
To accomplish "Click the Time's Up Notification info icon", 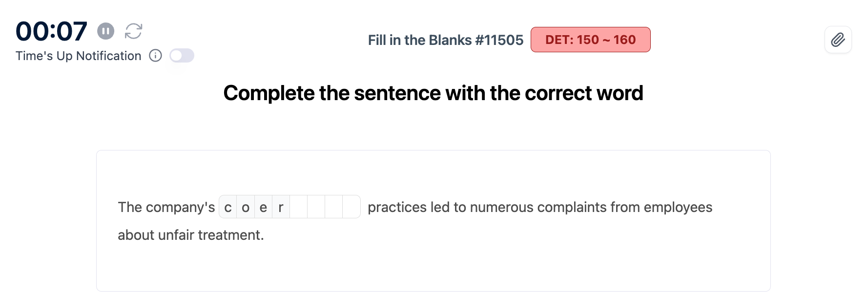I will tap(155, 56).
